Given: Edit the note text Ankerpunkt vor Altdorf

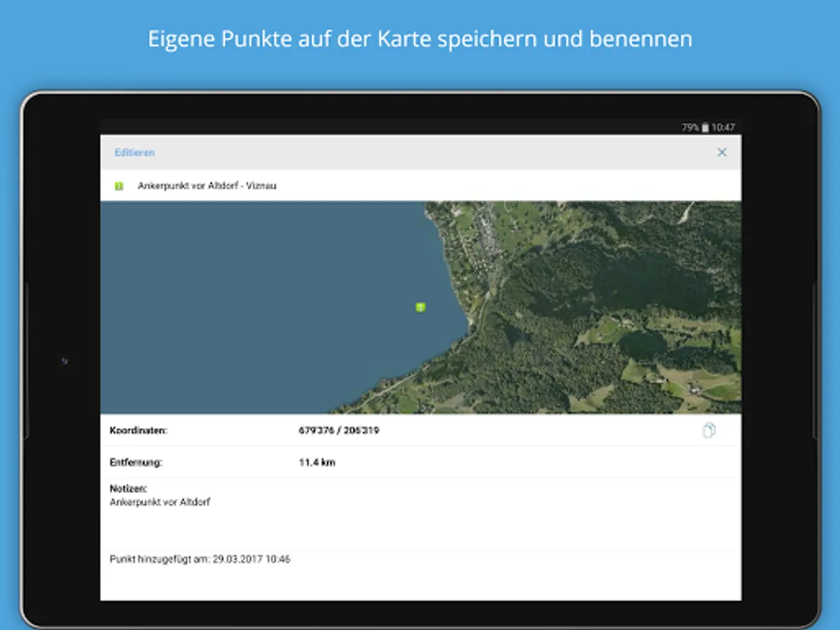Looking at the screenshot, I should point(160,502).
